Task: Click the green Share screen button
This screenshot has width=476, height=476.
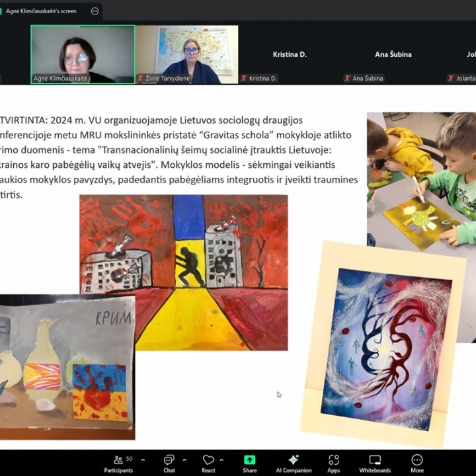Action: pyautogui.click(x=249, y=463)
